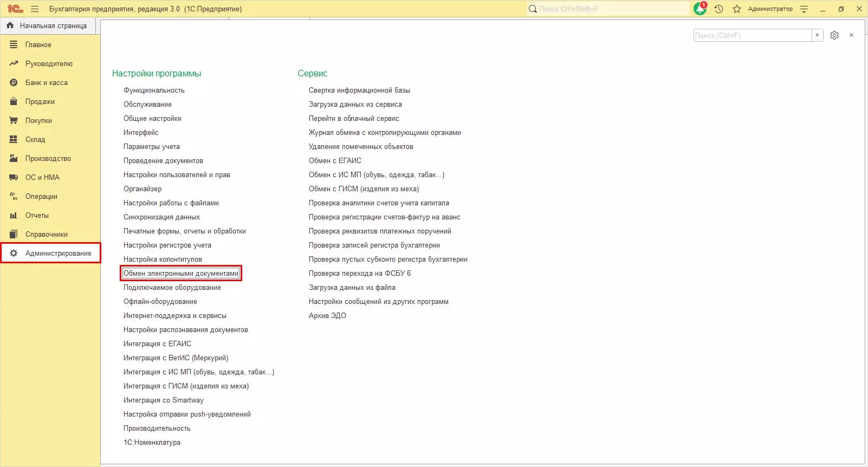Open Загрузка данных из сервиса

(x=355, y=104)
